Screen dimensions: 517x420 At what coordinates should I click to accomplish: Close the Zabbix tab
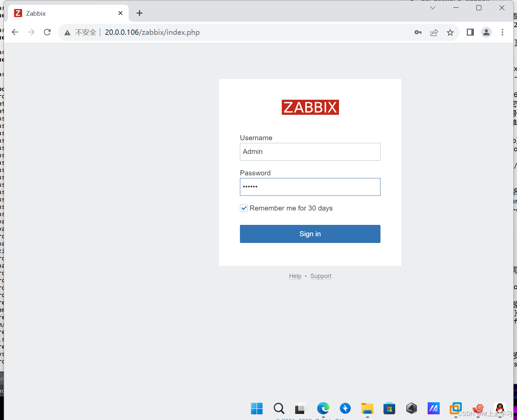click(x=120, y=13)
